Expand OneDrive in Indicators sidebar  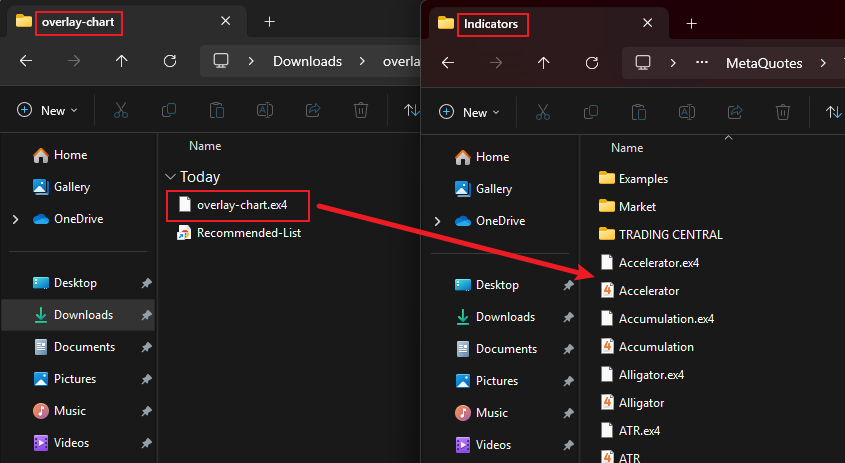438,222
